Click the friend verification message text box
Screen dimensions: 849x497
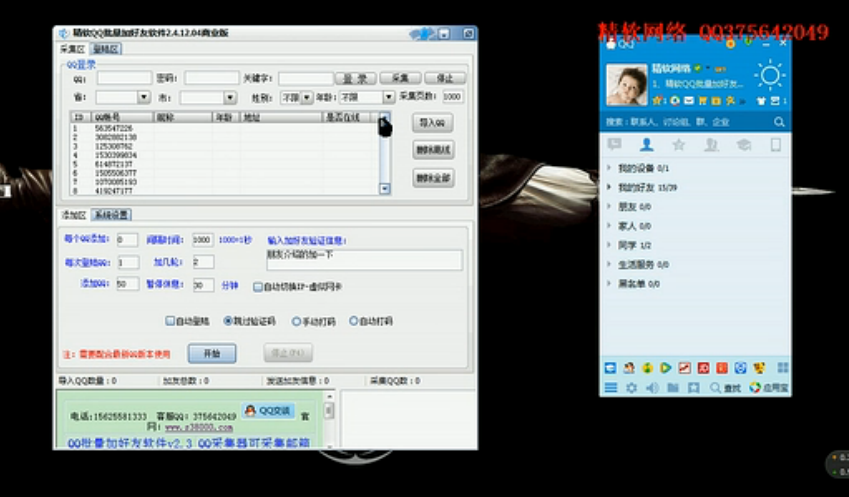click(x=364, y=259)
